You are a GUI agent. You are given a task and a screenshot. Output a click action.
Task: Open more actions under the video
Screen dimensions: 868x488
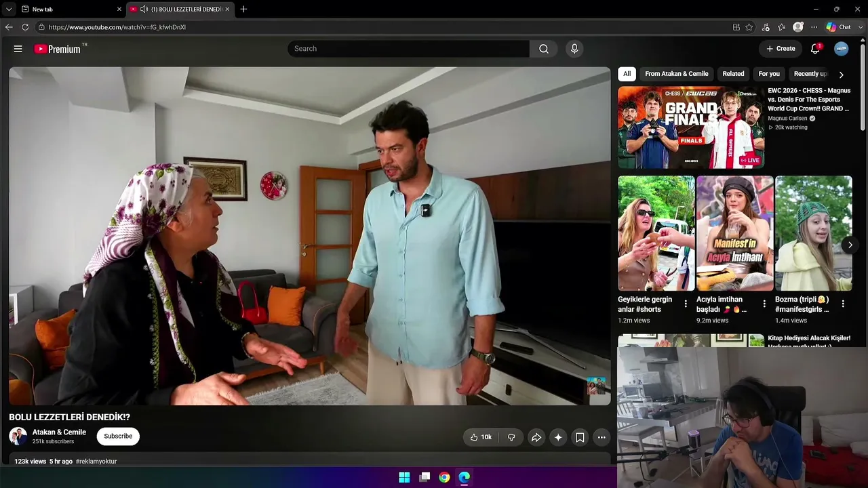pos(601,437)
